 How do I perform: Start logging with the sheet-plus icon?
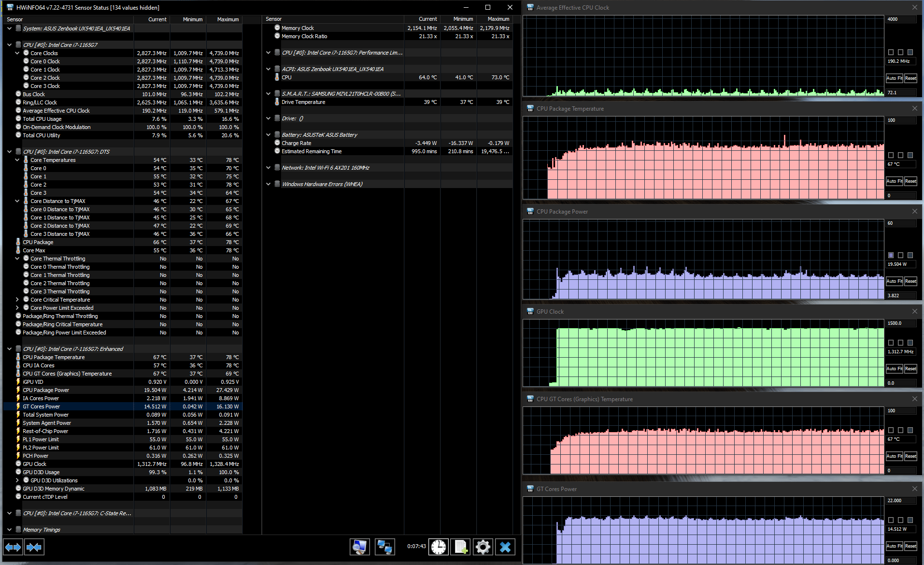460,547
